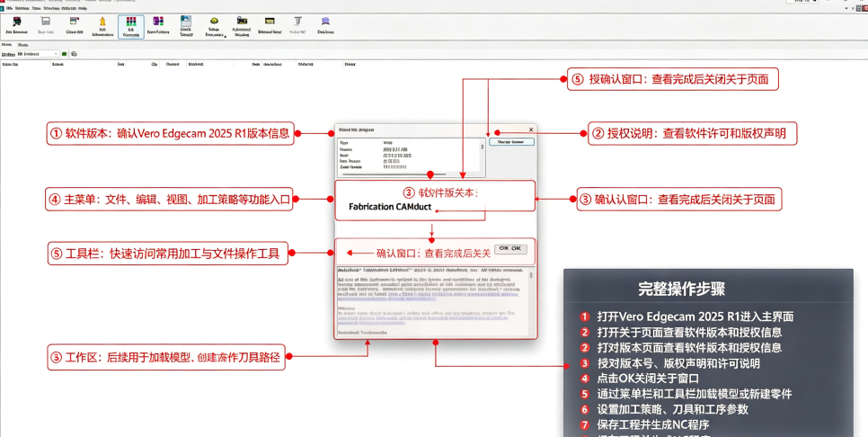Screen dimensions: 868x437
Task: Click the yellow and black rectangle toolbar icon
Action: (x=270, y=21)
